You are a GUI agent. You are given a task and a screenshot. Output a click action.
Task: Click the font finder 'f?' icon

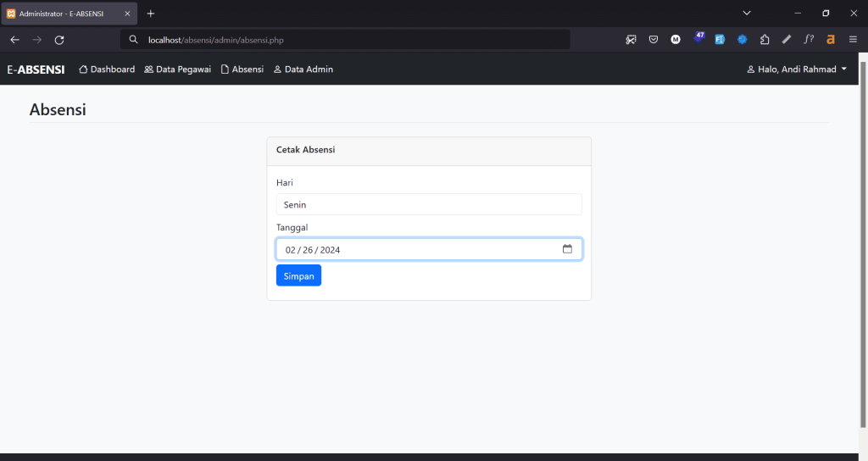click(x=809, y=40)
